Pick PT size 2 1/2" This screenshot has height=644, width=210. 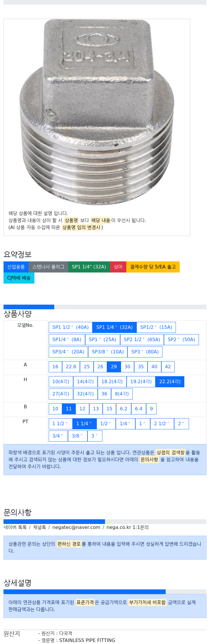[161, 423]
